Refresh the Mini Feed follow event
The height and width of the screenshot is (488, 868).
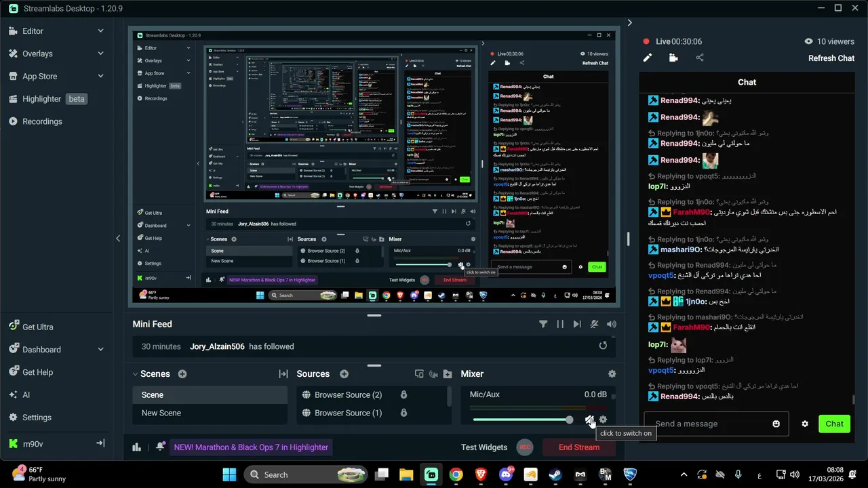603,346
